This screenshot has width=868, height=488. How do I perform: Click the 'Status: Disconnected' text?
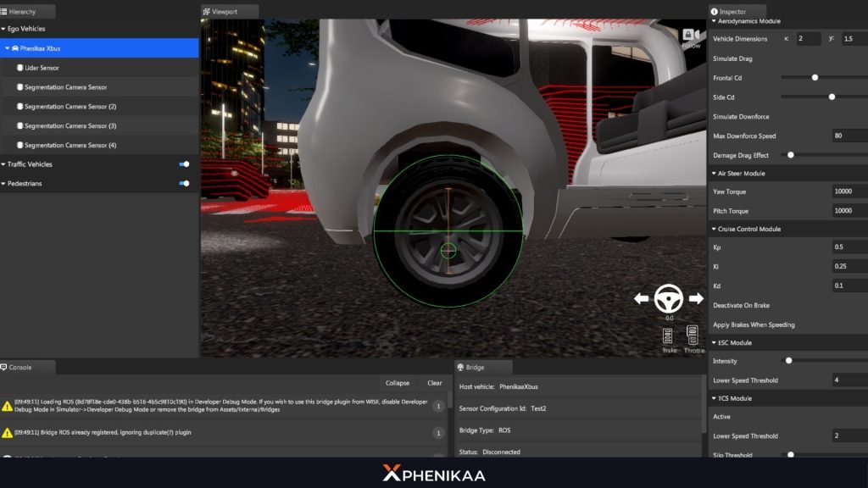(489, 452)
